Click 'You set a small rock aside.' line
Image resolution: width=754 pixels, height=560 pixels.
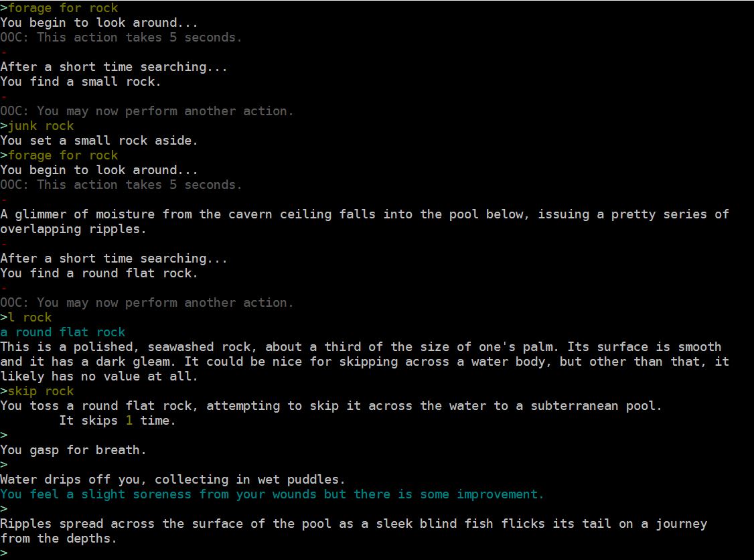click(99, 141)
